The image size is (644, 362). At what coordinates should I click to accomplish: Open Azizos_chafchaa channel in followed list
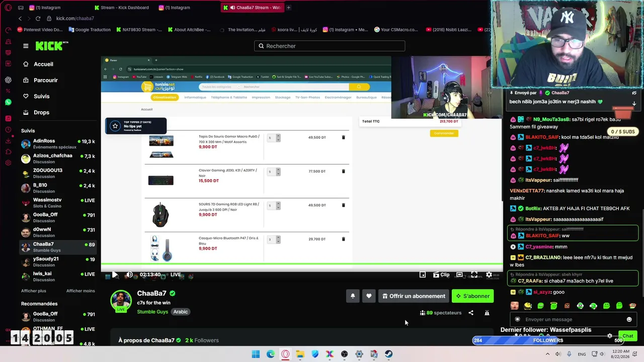click(58, 158)
